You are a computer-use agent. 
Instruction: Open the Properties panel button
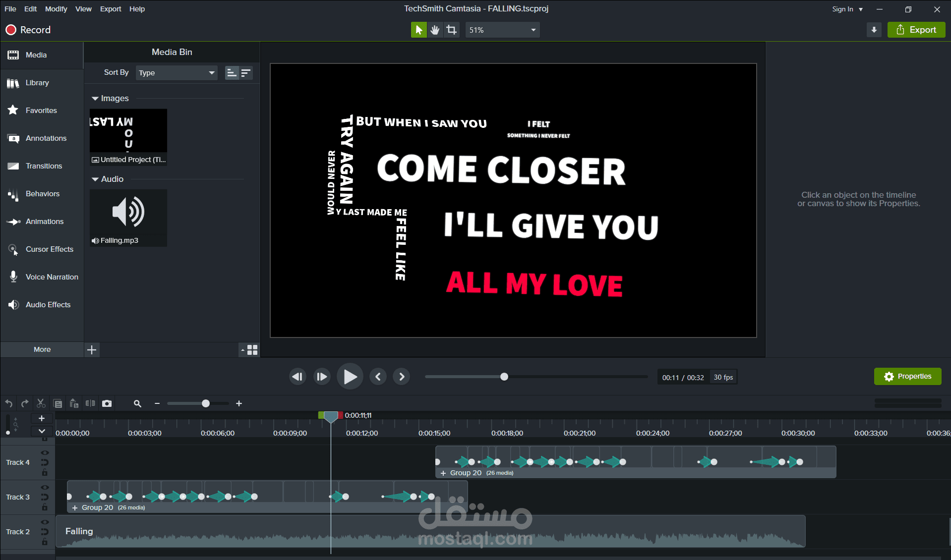(x=907, y=377)
